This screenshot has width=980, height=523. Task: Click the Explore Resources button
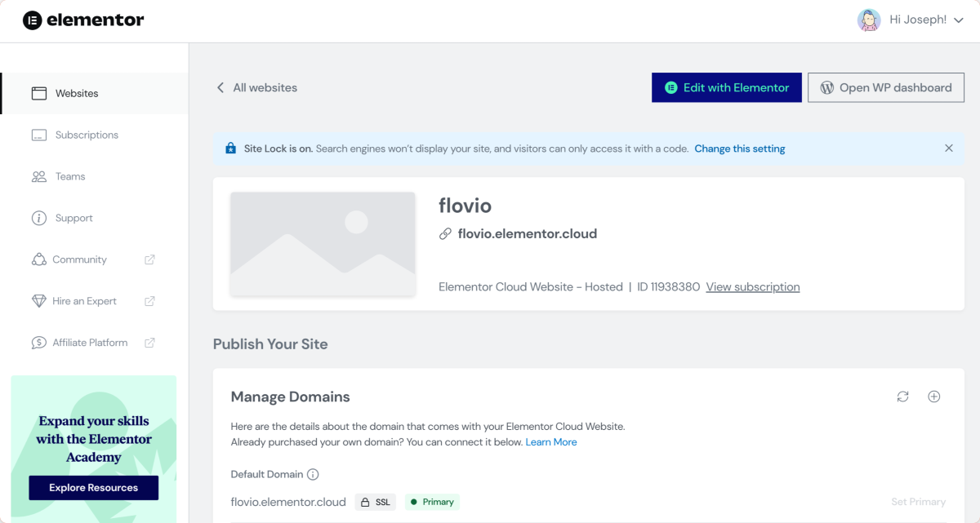click(94, 488)
